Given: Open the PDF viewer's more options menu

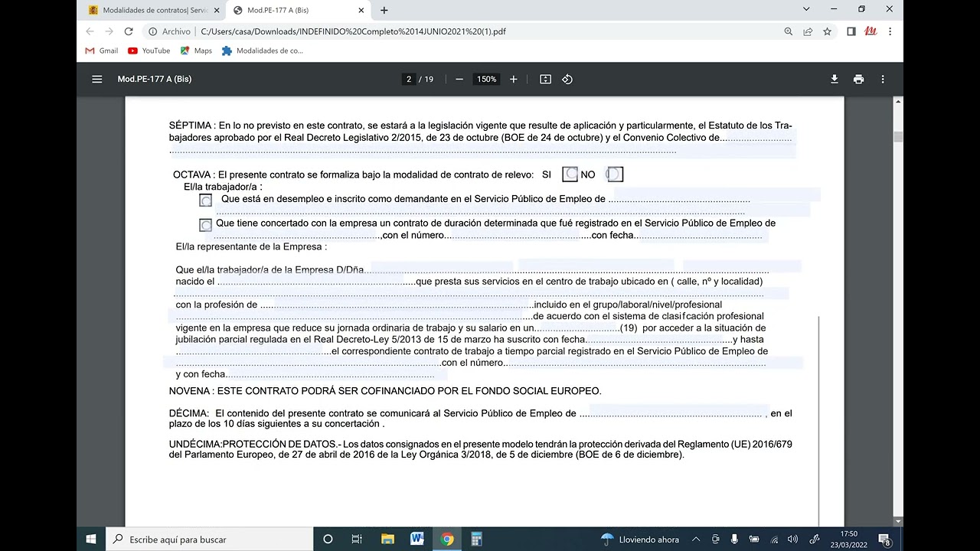Looking at the screenshot, I should coord(883,79).
